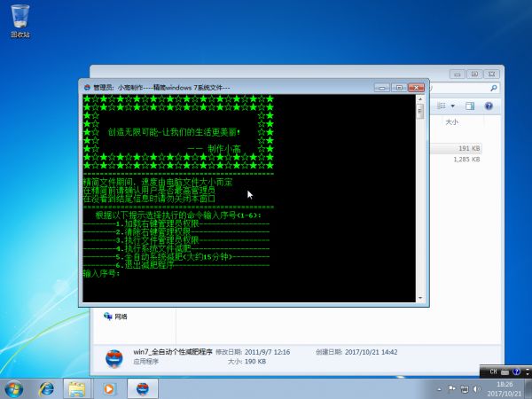The height and width of the screenshot is (399, 532).
Task: Minimize the console window
Action: coord(382,88)
